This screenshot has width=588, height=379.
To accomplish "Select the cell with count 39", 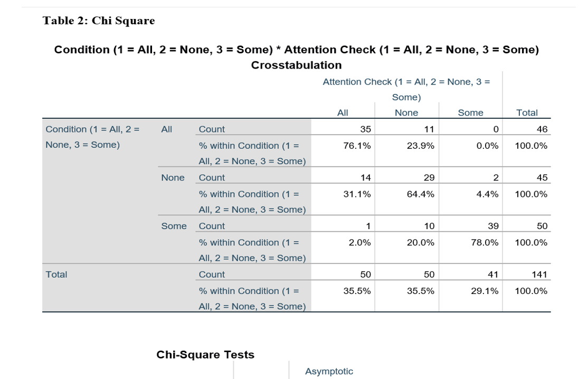I will [x=492, y=226].
